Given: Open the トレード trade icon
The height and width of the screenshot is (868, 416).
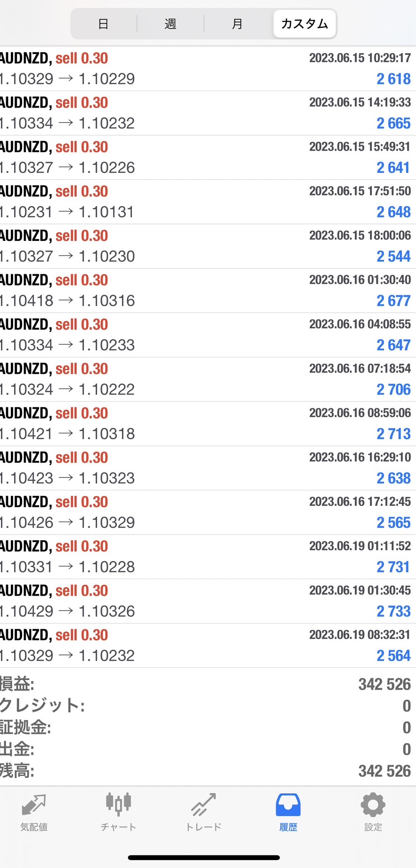Looking at the screenshot, I should [x=203, y=805].
